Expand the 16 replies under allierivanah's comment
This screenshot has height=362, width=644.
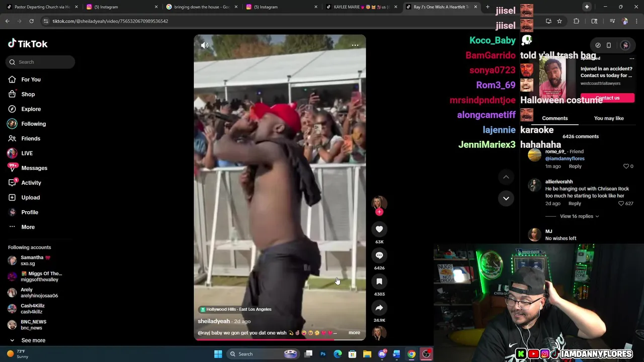(579, 216)
